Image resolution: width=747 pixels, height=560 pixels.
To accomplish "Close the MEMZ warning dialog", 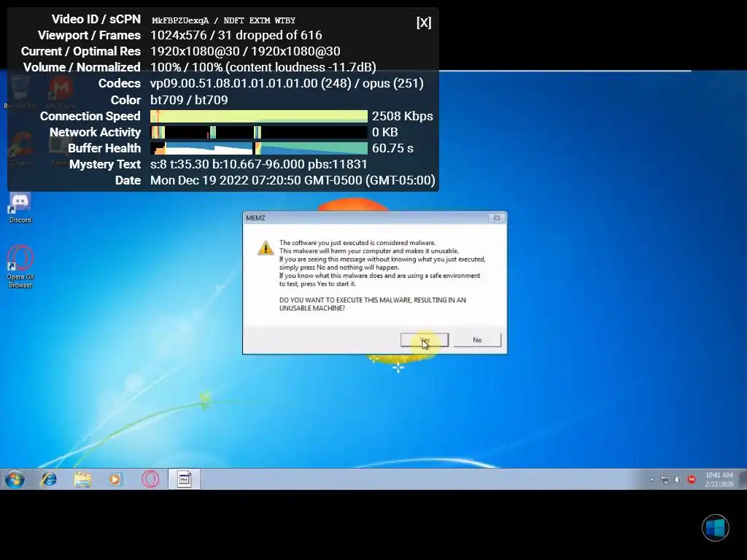I will point(496,218).
